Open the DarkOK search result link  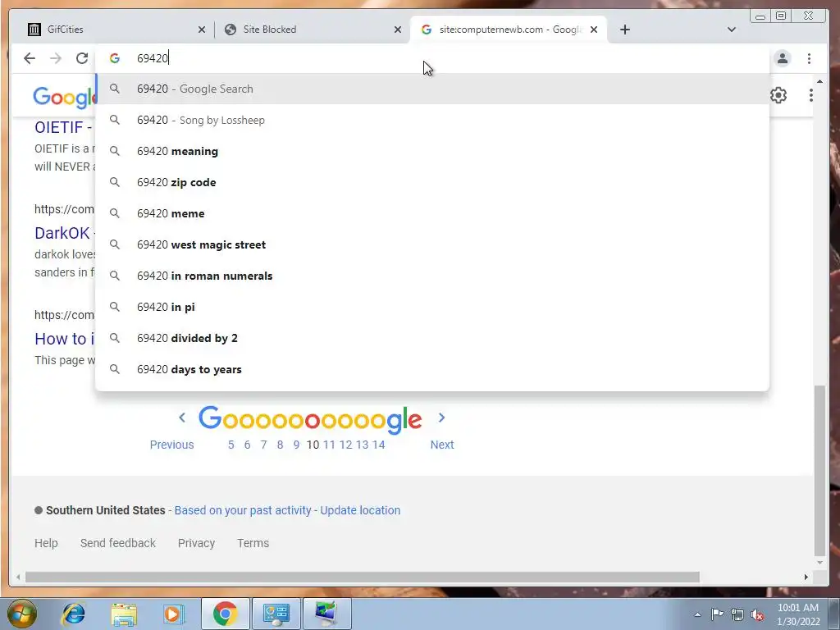point(64,233)
